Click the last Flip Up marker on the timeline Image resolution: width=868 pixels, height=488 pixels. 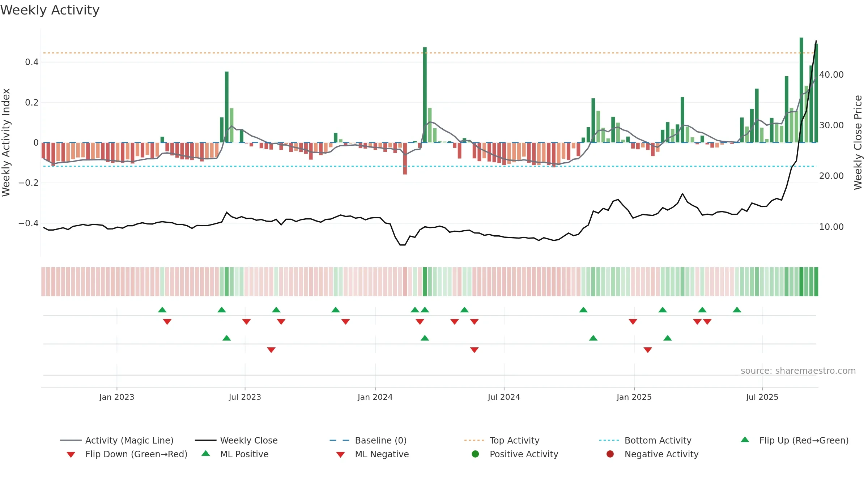[737, 310]
